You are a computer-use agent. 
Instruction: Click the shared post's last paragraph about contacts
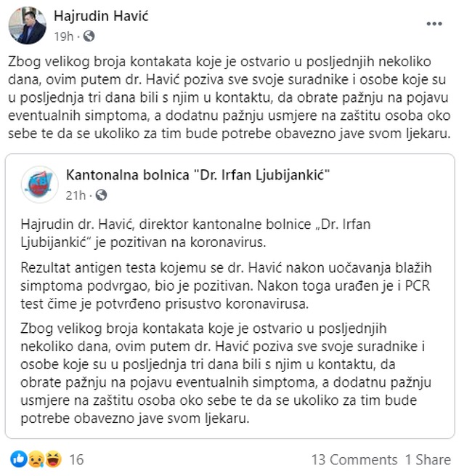[x=226, y=374]
